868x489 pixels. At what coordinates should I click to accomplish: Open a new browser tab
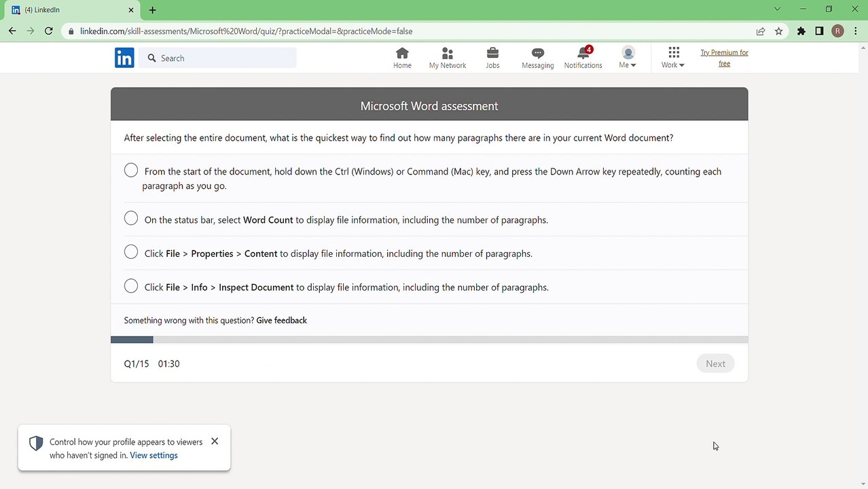152,10
